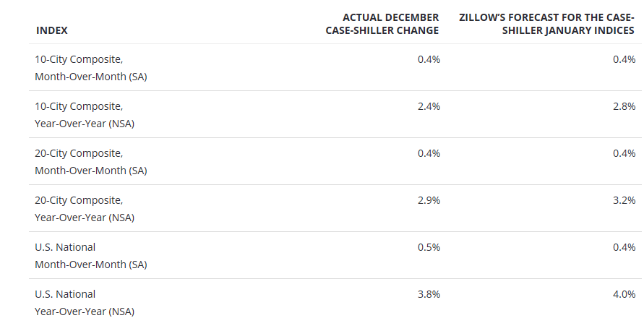Select the U.S. National Year-Over-Year row label
Viewport: 644px width, 331px height.
point(85,302)
